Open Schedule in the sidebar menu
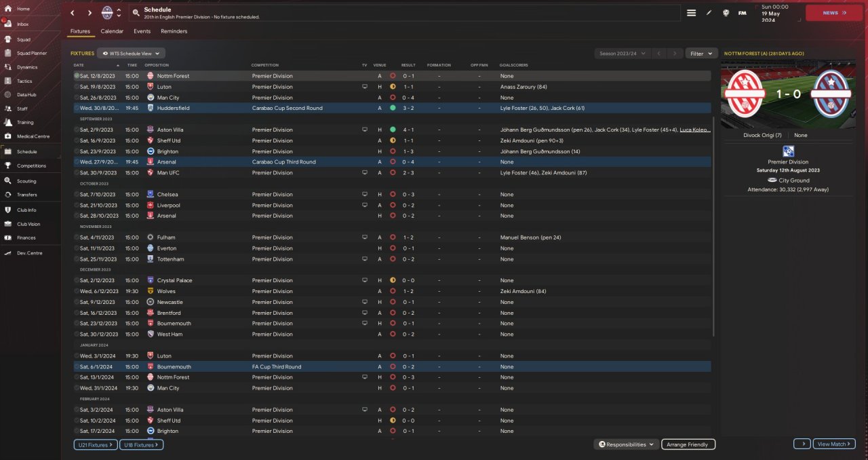The height and width of the screenshot is (460, 868). click(x=31, y=152)
